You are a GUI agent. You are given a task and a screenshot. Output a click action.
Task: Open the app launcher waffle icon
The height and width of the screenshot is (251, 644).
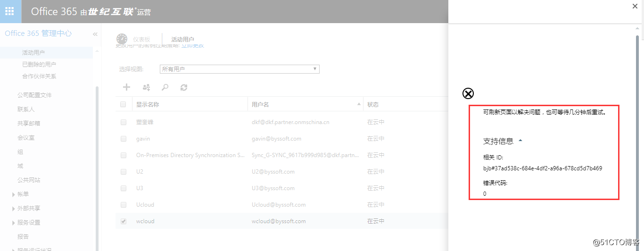click(10, 11)
